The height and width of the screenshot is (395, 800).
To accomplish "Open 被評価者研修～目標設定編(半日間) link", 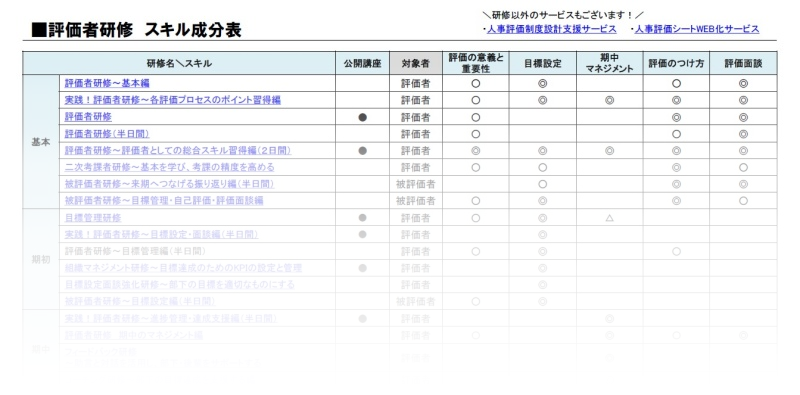I will [x=140, y=302].
